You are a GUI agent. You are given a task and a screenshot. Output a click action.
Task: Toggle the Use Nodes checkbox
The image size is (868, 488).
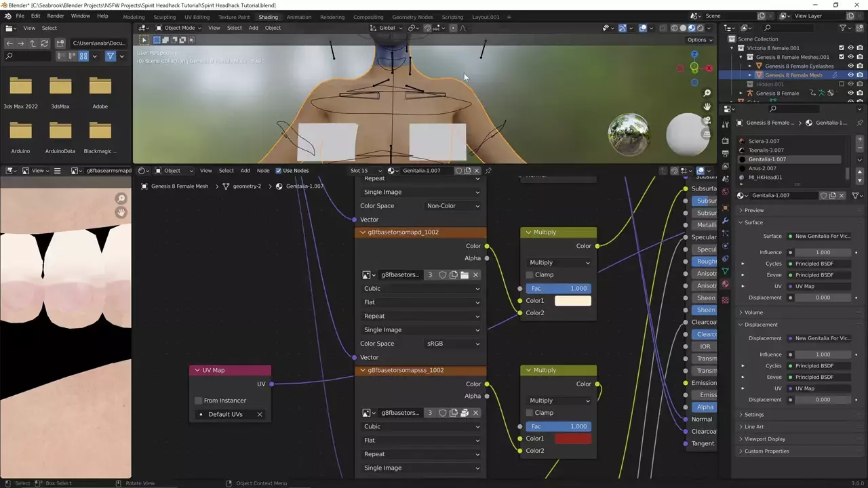(278, 171)
